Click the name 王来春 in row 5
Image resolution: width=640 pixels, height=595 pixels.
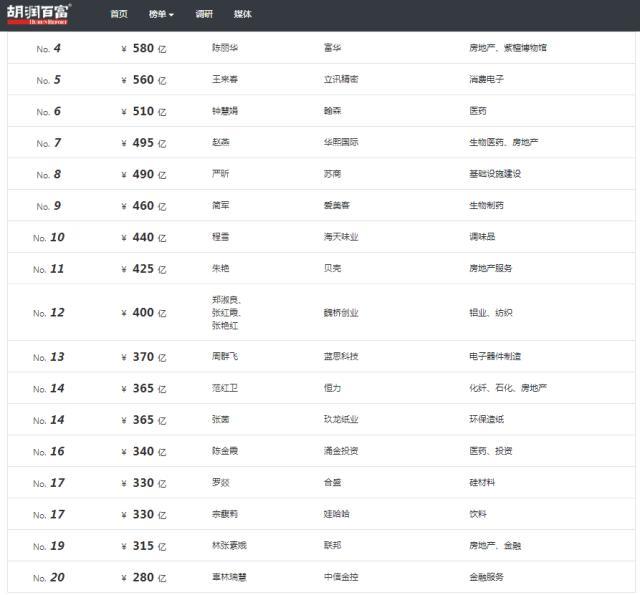[x=225, y=79]
